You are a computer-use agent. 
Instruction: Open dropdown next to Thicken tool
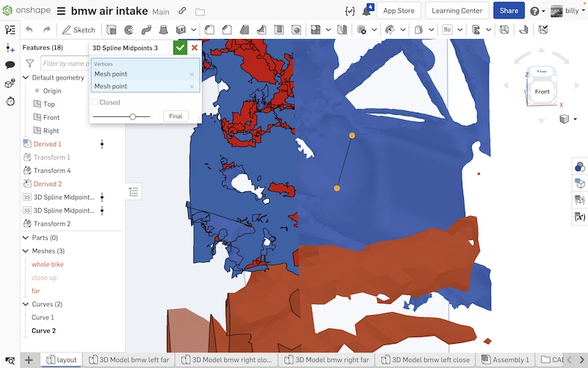(193, 29)
